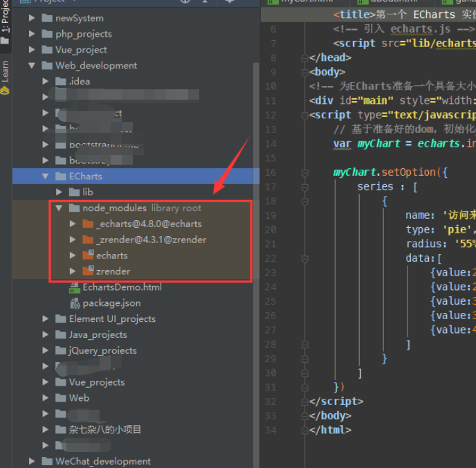
Task: Open the Learn tool window tab
Action: (5, 78)
